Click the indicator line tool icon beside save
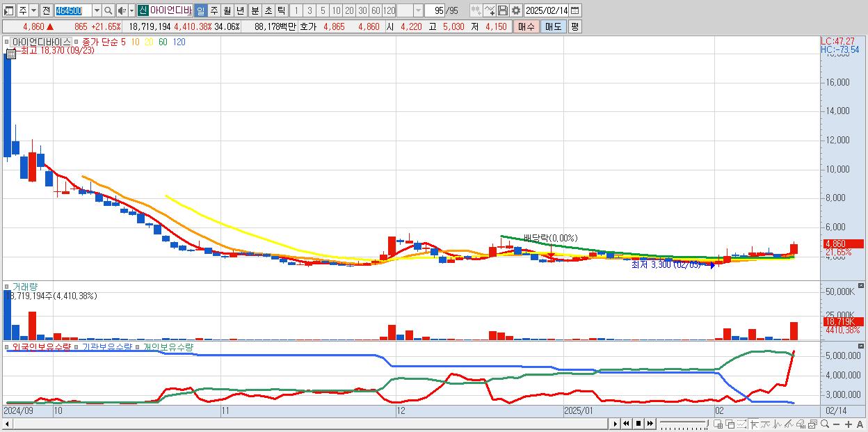868x432 pixels. tap(489, 10)
